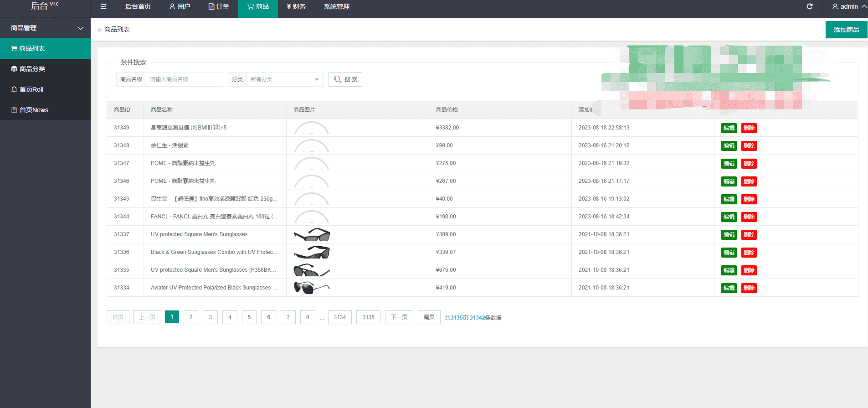Toggle the sidebar hamburger menu icon
This screenshot has height=408, width=868.
pyautogui.click(x=103, y=6)
